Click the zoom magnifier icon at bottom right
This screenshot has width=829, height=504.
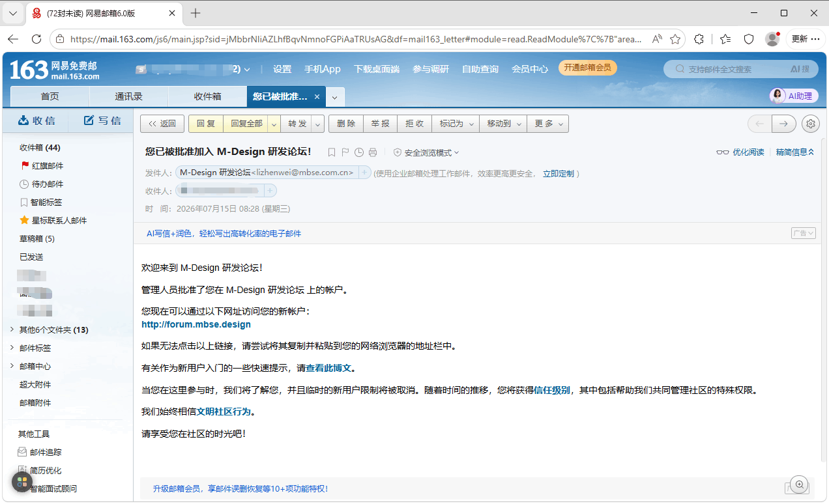tap(799, 484)
